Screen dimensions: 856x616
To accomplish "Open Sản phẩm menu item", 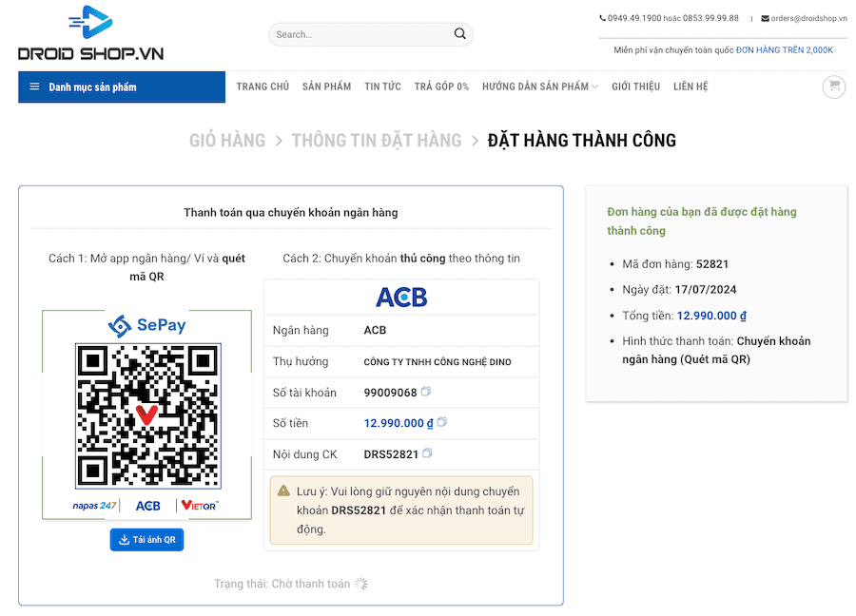I will point(326,87).
